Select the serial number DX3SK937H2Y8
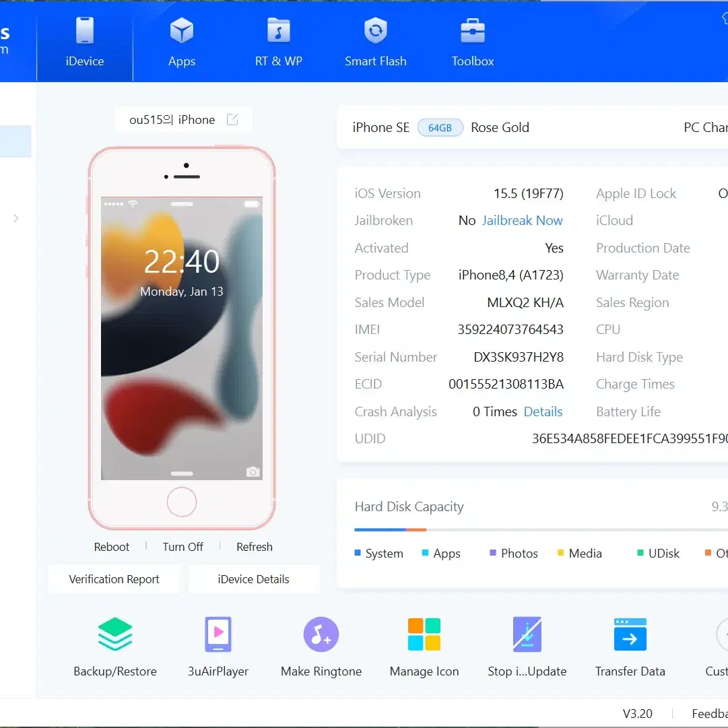The image size is (728, 728). tap(519, 357)
